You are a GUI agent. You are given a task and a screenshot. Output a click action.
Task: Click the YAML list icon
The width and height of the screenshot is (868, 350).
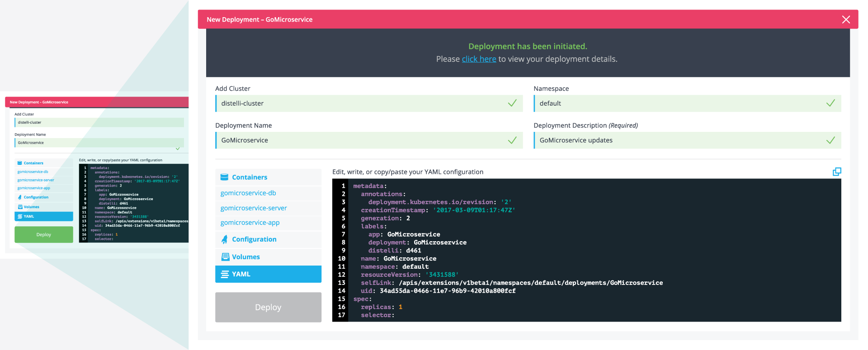(225, 274)
